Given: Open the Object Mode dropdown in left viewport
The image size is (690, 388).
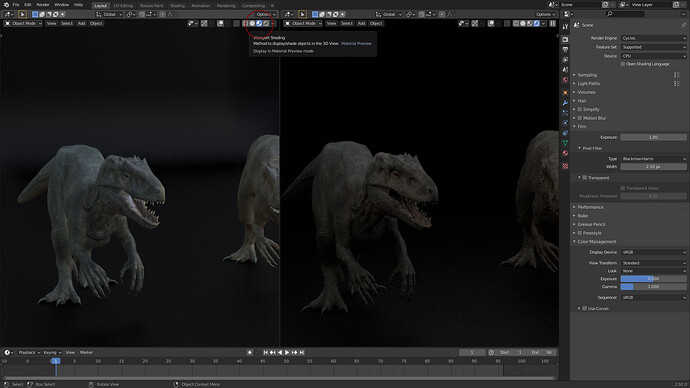Looking at the screenshot, I should tap(23, 23).
